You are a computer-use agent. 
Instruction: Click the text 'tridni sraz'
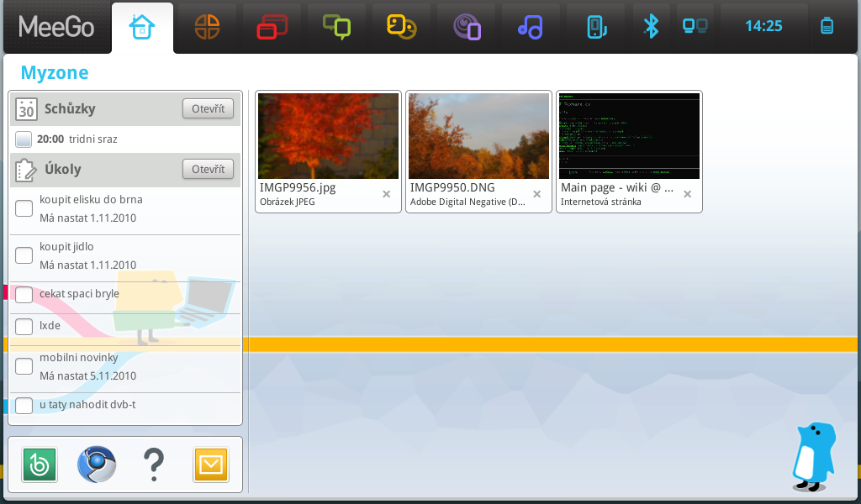pos(92,139)
